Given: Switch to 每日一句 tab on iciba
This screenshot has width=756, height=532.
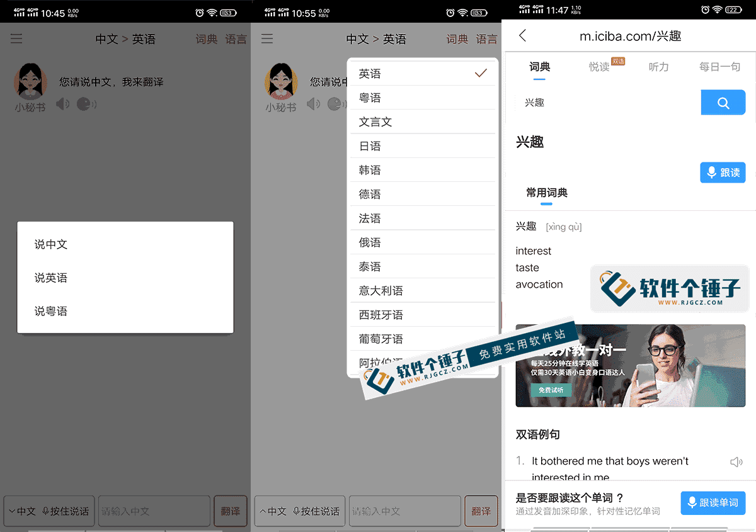Looking at the screenshot, I should [719, 67].
